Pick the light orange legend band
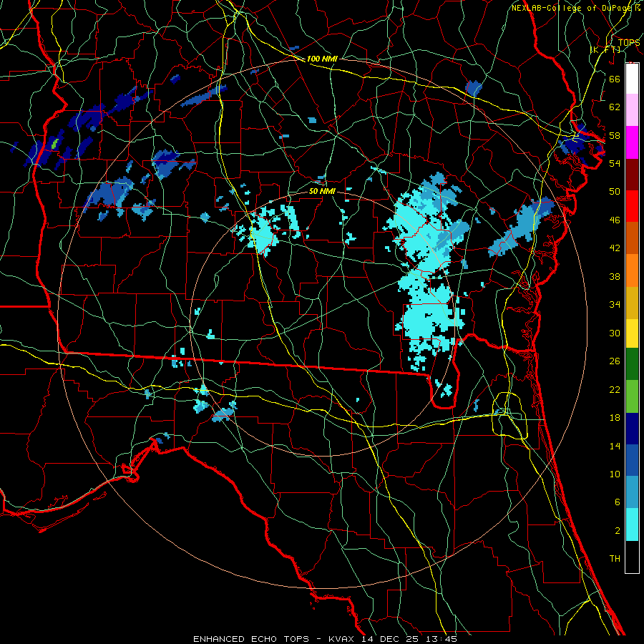The image size is (644, 644). tap(632, 270)
